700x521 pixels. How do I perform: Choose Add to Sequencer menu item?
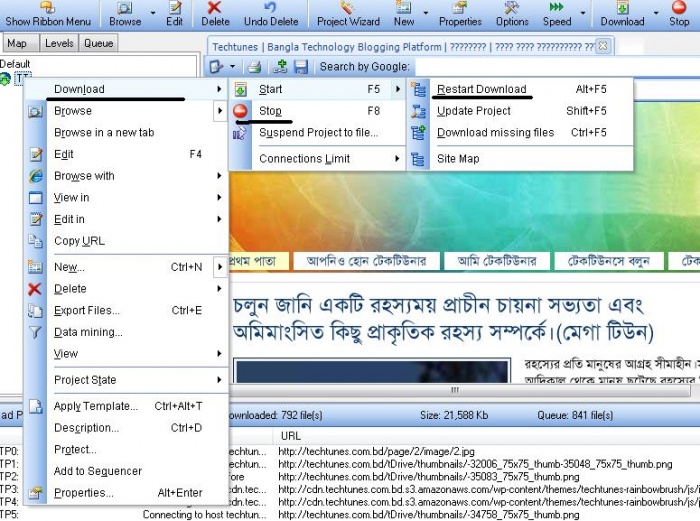coord(126,471)
